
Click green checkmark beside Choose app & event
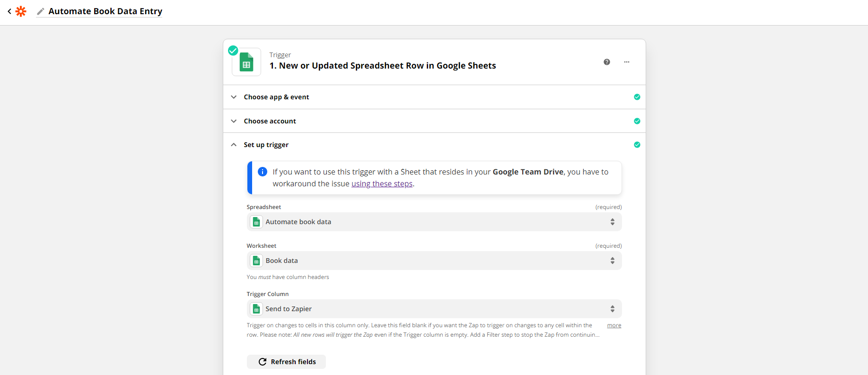coord(637,97)
